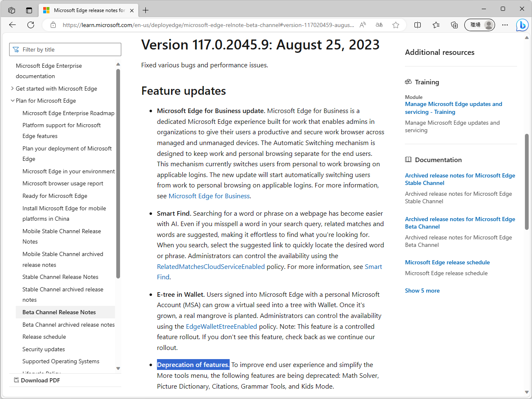Toggle vertical tabs layout
532x399 pixels.
point(29,9)
